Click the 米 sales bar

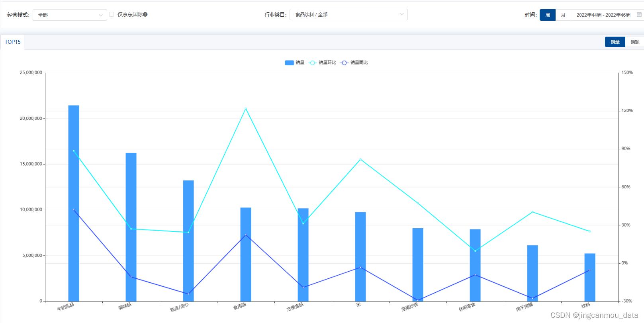point(360,256)
